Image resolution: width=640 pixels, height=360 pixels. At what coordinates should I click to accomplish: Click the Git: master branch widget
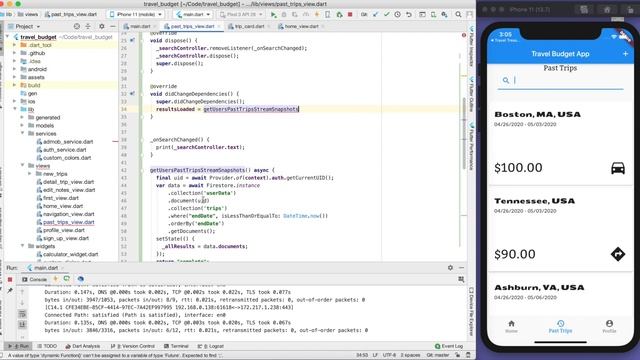tap(438, 355)
